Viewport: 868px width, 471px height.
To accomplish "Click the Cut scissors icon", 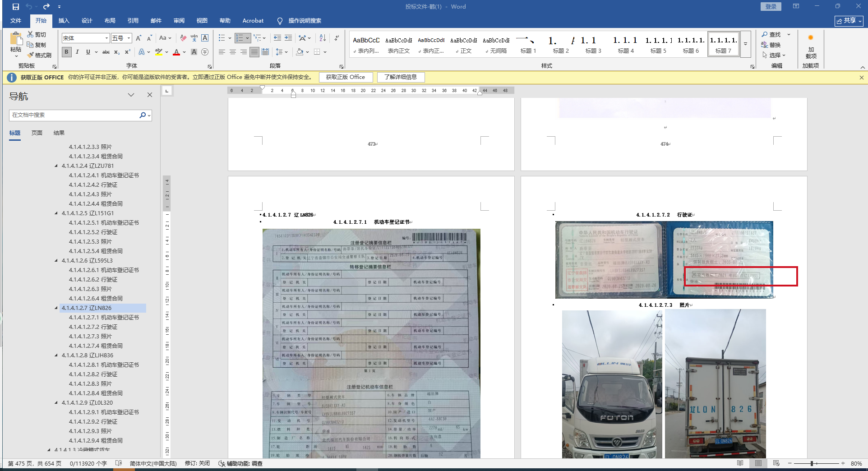I will tap(30, 34).
